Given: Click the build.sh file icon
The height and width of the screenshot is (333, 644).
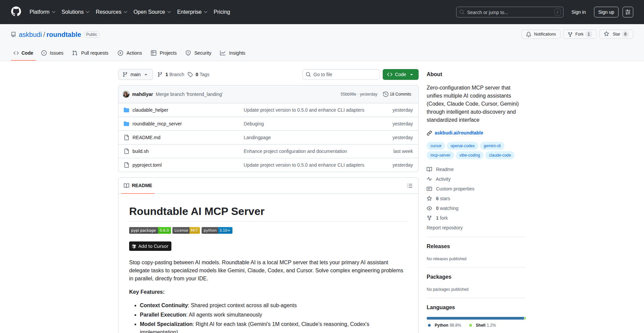Looking at the screenshot, I should [126, 151].
